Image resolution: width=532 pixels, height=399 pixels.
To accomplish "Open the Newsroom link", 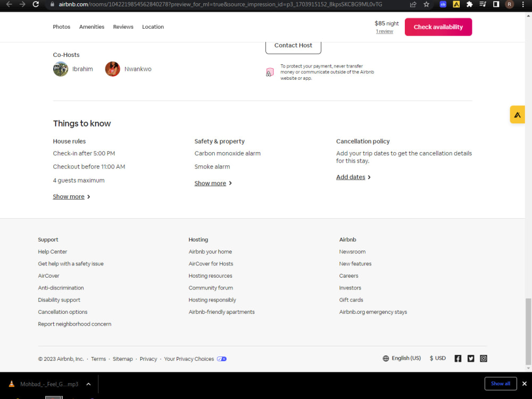I will tap(352, 252).
